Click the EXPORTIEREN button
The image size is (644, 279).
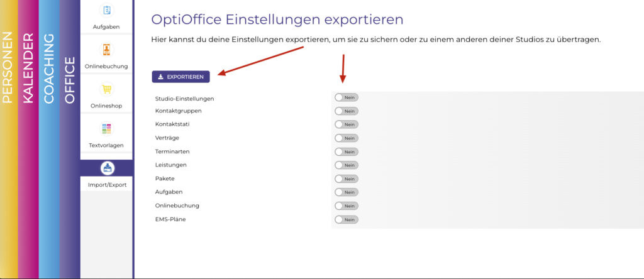click(180, 77)
